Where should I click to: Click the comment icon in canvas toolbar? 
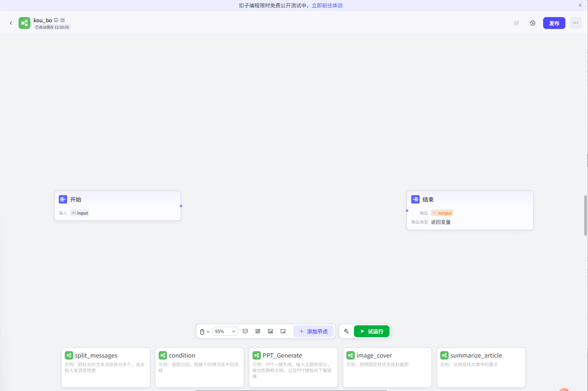pyautogui.click(x=245, y=331)
